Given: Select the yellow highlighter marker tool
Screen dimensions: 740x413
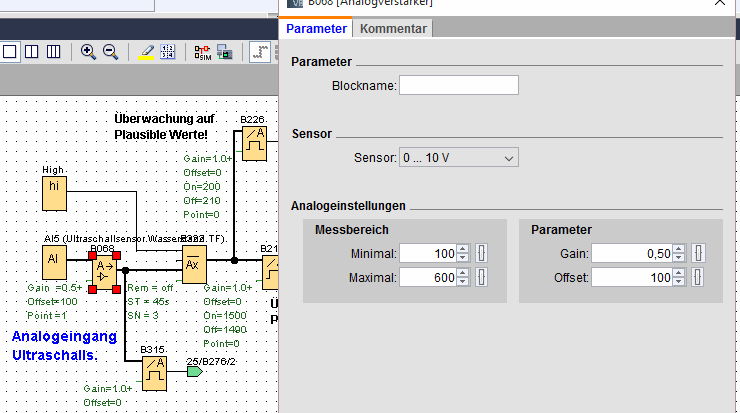Looking at the screenshot, I should tap(146, 51).
